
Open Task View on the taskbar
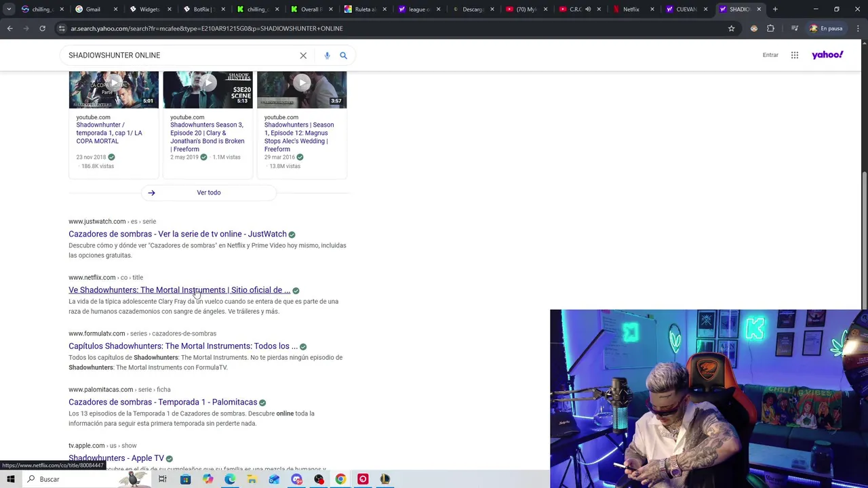(x=163, y=479)
